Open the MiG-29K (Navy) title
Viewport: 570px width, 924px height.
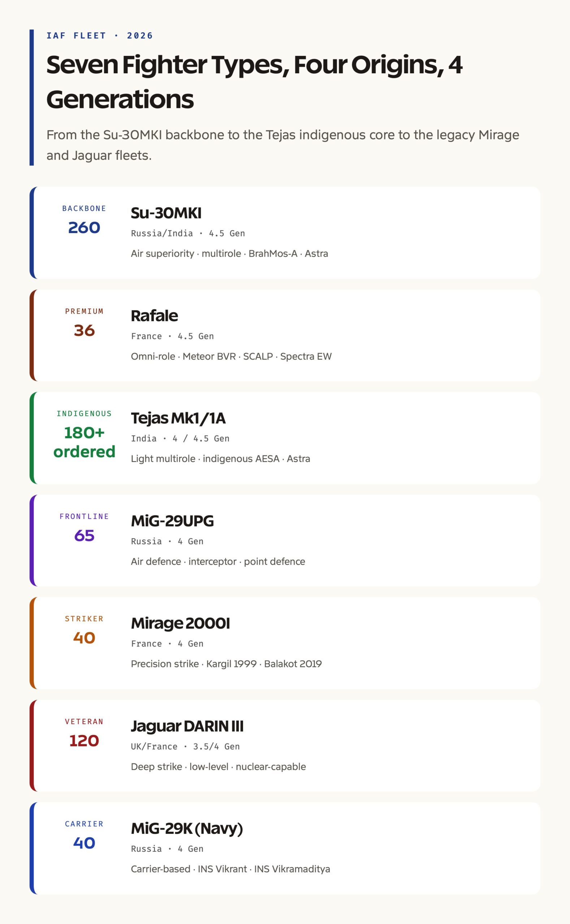coord(187,829)
